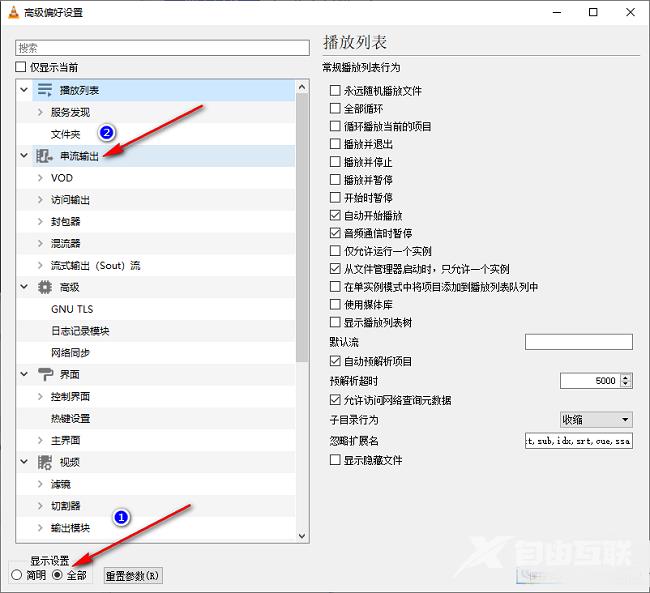Expand the 滤镜 tree node
The image size is (650, 593).
[40, 484]
